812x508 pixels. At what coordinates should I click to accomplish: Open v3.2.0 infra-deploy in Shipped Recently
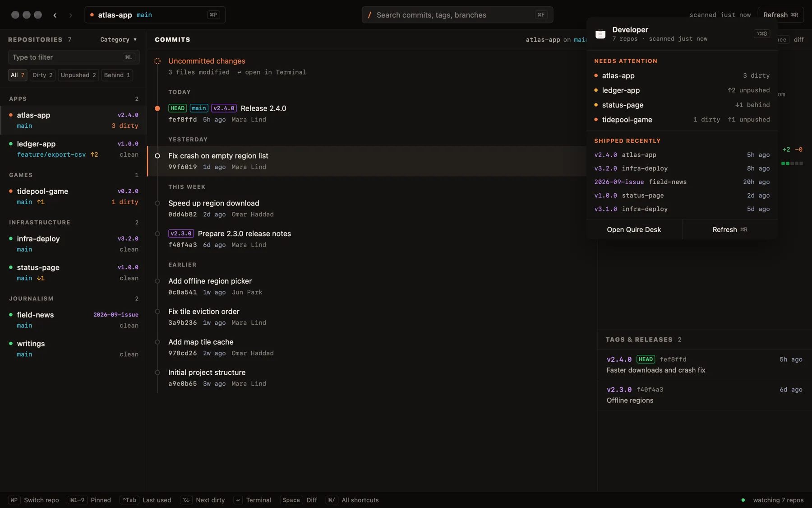point(682,168)
